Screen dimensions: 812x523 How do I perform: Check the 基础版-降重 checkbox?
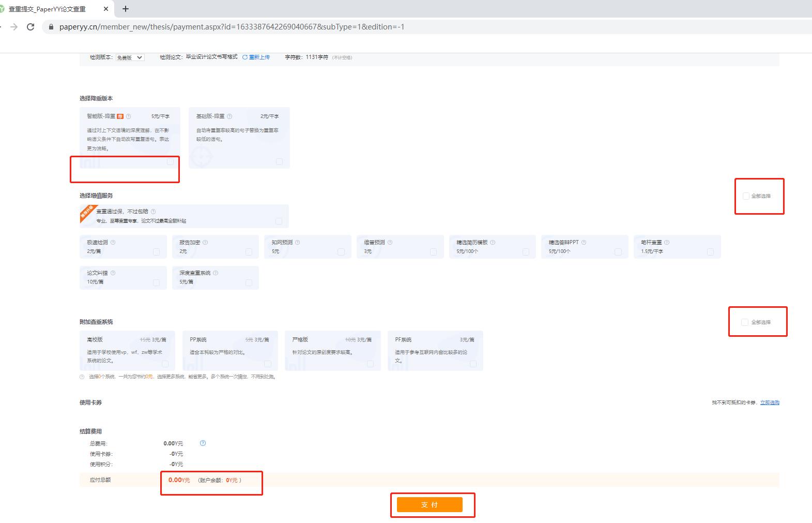pos(279,162)
